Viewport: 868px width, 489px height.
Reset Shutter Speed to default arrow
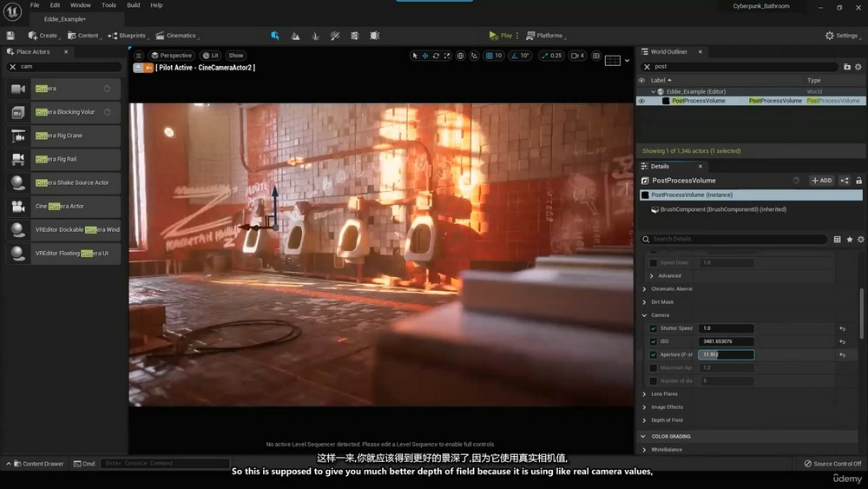tap(842, 328)
